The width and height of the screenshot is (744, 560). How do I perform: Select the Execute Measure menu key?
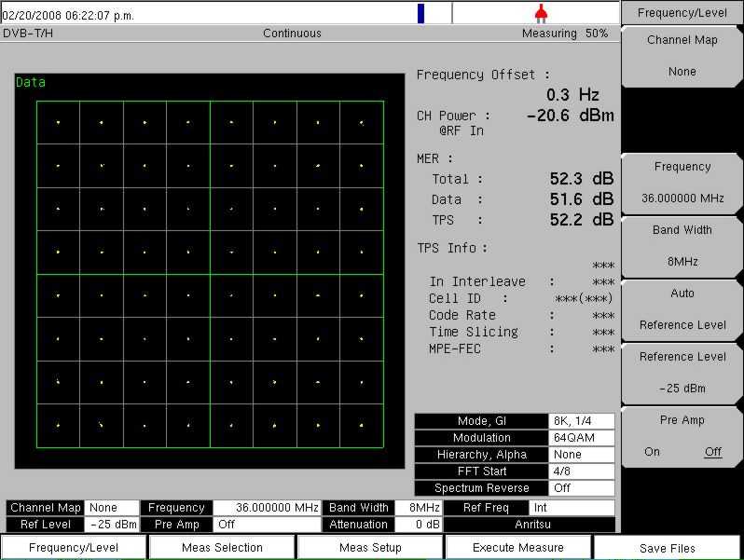pos(518,547)
